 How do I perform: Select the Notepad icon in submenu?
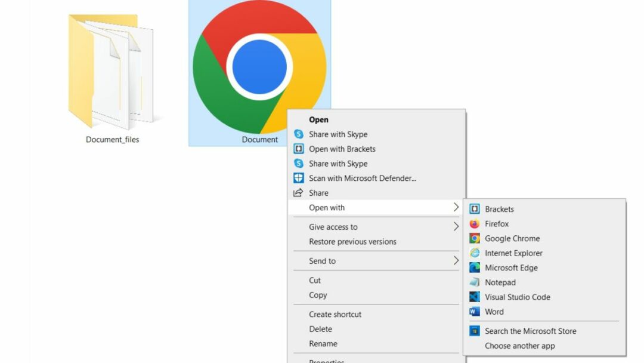click(x=475, y=282)
